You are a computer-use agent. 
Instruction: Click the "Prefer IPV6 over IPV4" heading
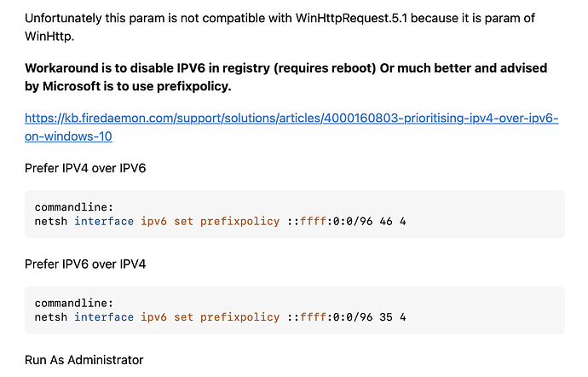pyautogui.click(x=85, y=264)
